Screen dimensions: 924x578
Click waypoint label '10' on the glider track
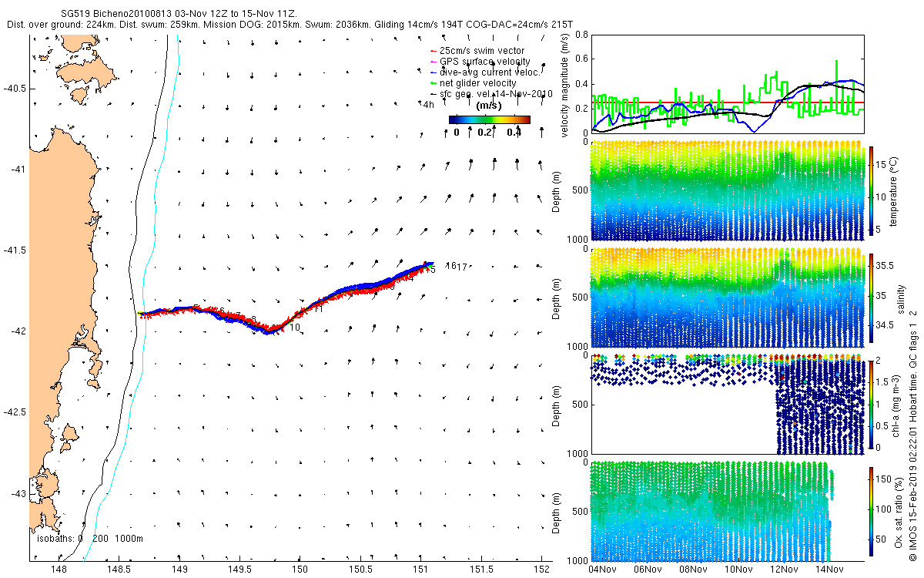pyautogui.click(x=295, y=328)
